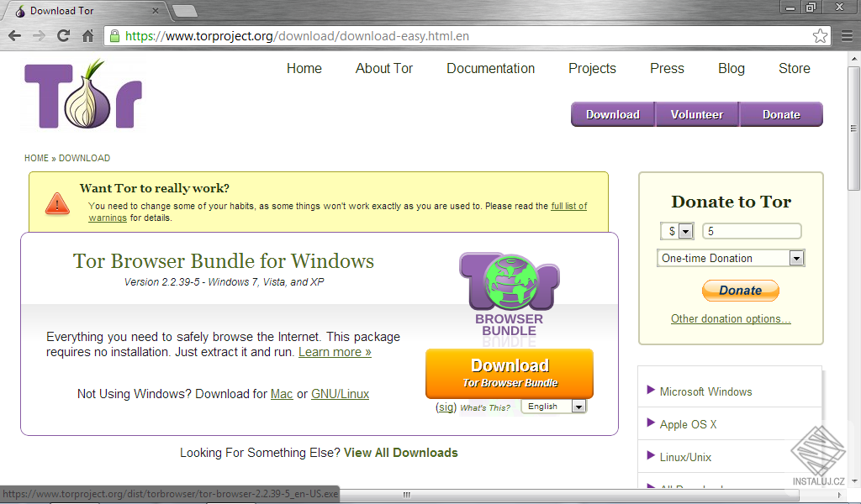This screenshot has height=504, width=861.
Task: Click the browser back arrow
Action: click(x=15, y=36)
